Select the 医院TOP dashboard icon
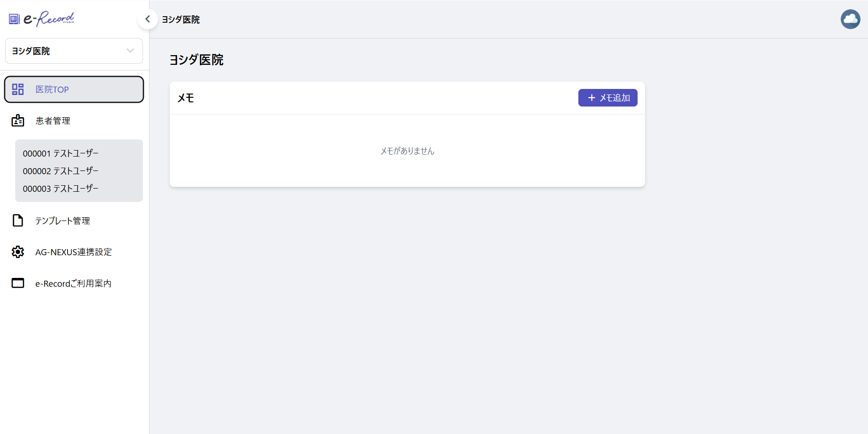This screenshot has height=434, width=868. coord(18,89)
